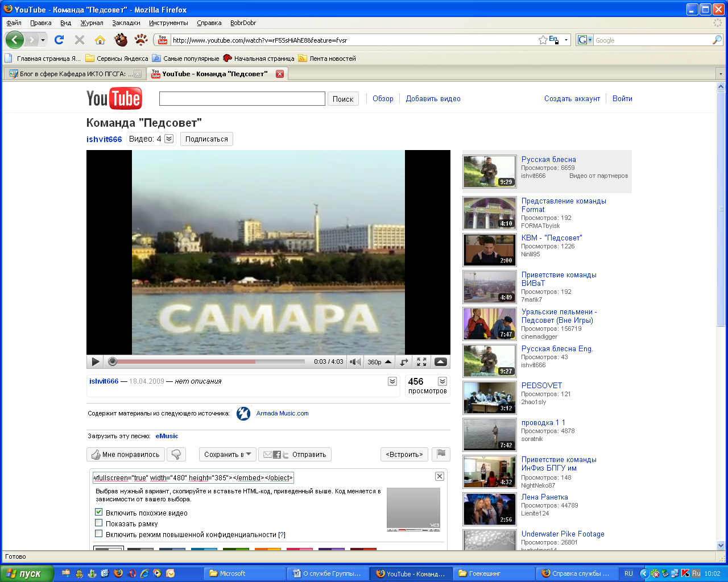
Task: Open the tab list dropdown arrow
Action: pos(721,74)
